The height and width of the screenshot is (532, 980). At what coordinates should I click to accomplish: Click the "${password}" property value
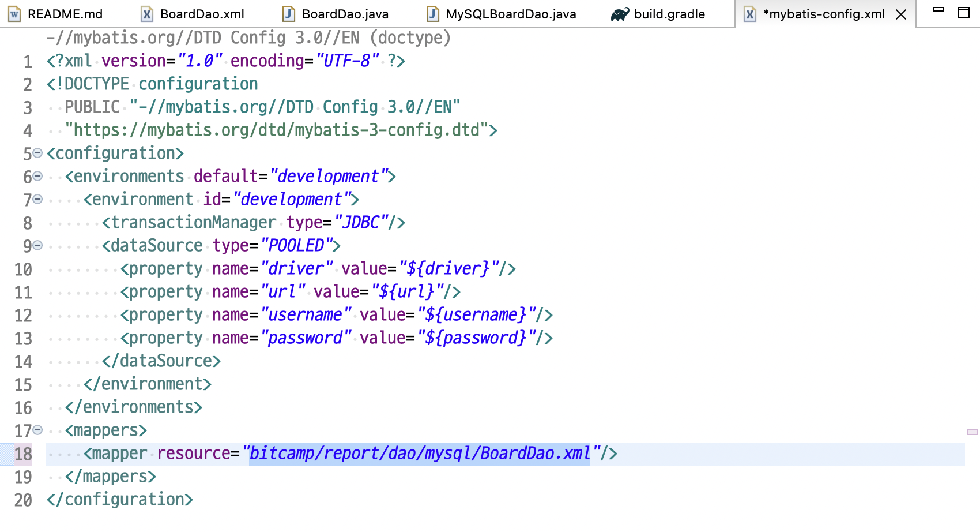coord(477,338)
